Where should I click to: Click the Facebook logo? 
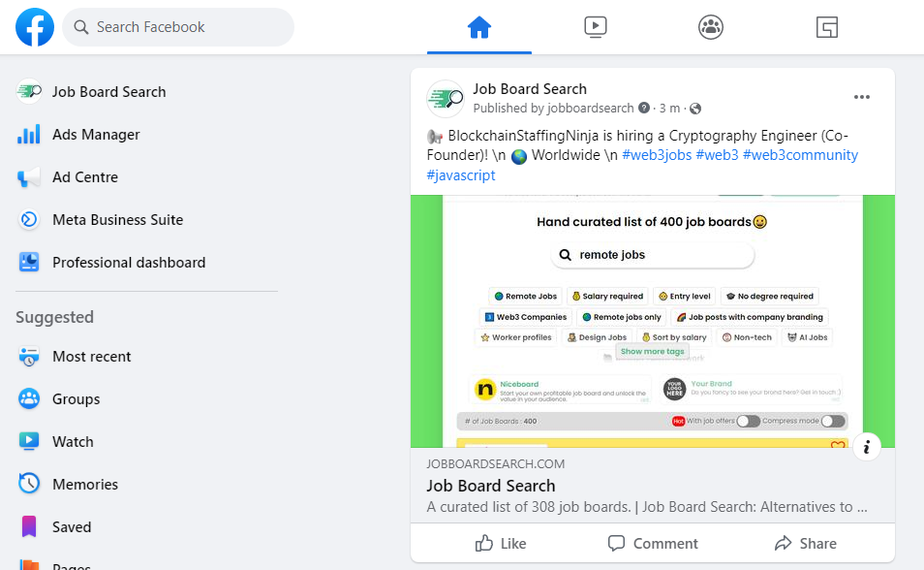coord(35,27)
